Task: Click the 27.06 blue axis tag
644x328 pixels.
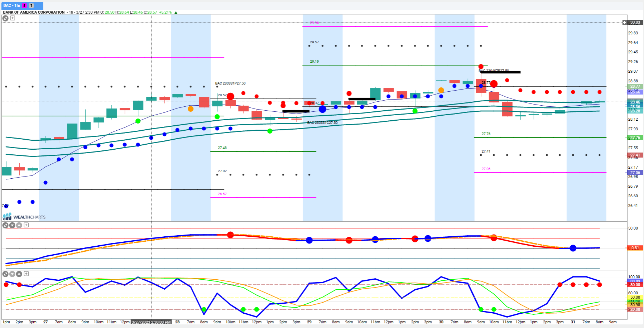Action: pyautogui.click(x=635, y=173)
